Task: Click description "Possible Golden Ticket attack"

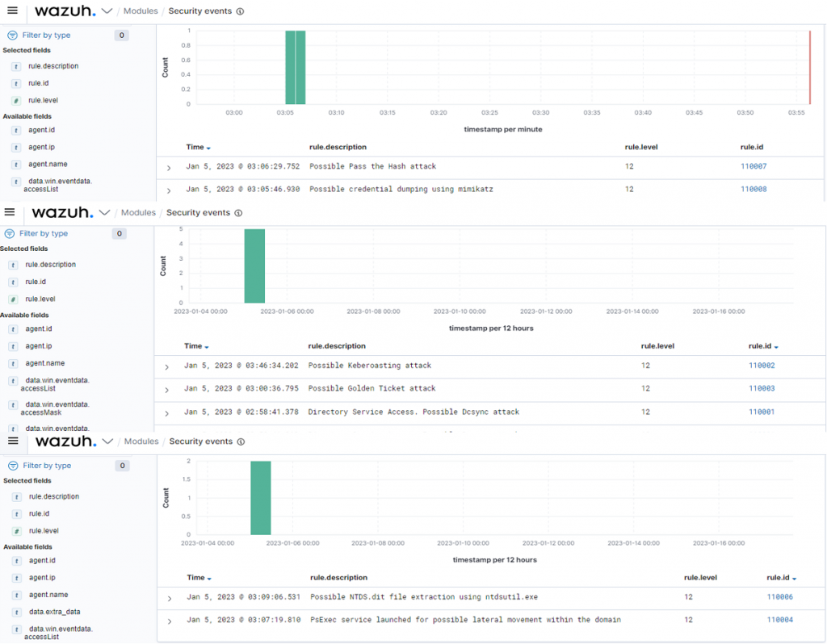Action: (372, 388)
